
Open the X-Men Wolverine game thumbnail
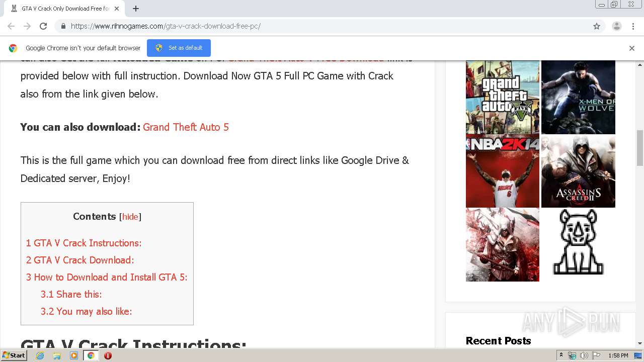pos(578,97)
